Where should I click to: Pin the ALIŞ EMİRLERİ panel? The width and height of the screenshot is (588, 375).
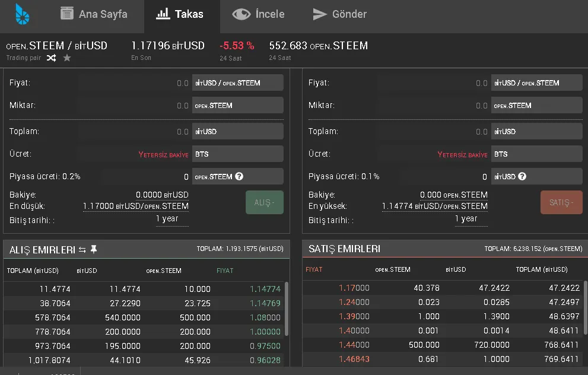click(x=94, y=249)
